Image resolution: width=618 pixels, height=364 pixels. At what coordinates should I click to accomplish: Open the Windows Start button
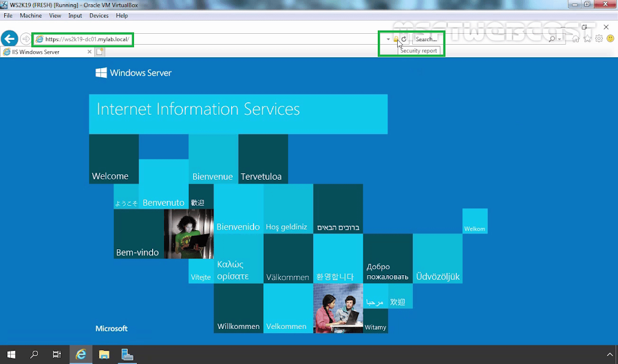11,354
